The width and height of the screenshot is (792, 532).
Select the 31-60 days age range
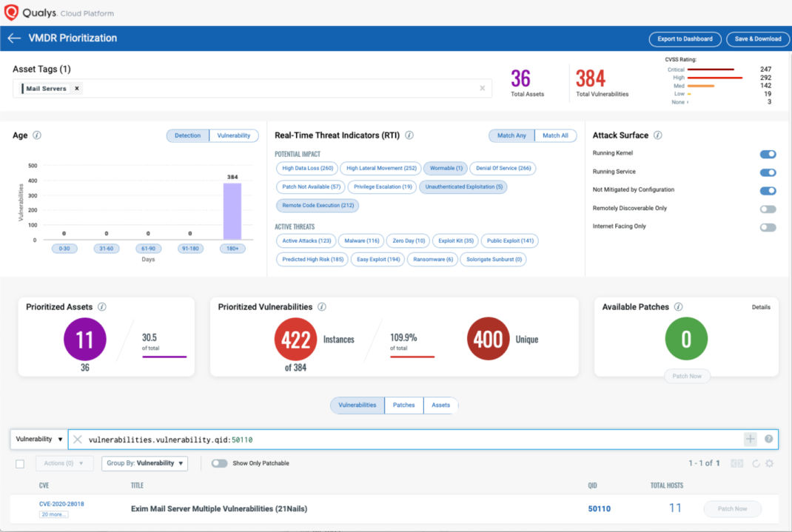coord(106,249)
